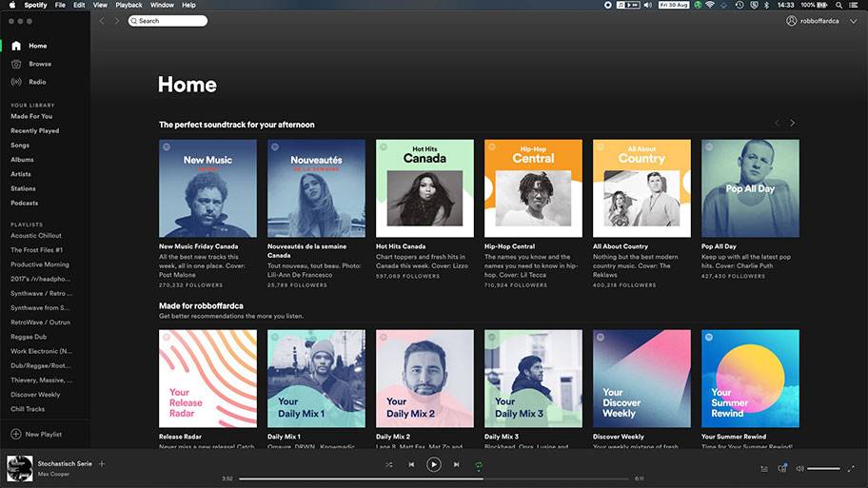Open the Playback menu in the menu bar

128,5
